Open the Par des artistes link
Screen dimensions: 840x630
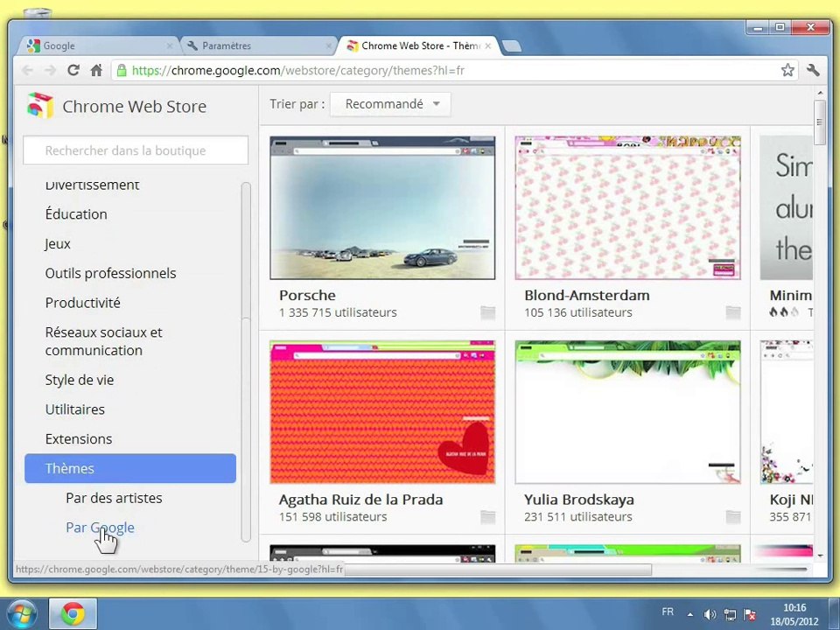point(114,498)
